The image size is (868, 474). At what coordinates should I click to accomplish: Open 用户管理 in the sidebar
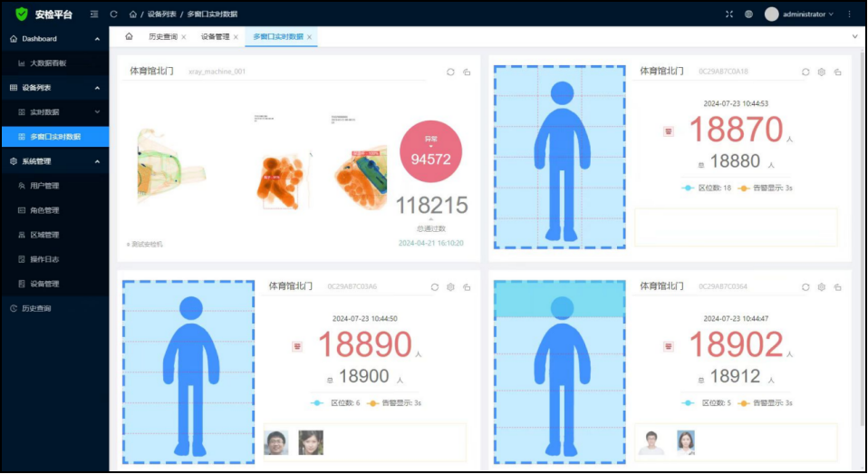[44, 186]
